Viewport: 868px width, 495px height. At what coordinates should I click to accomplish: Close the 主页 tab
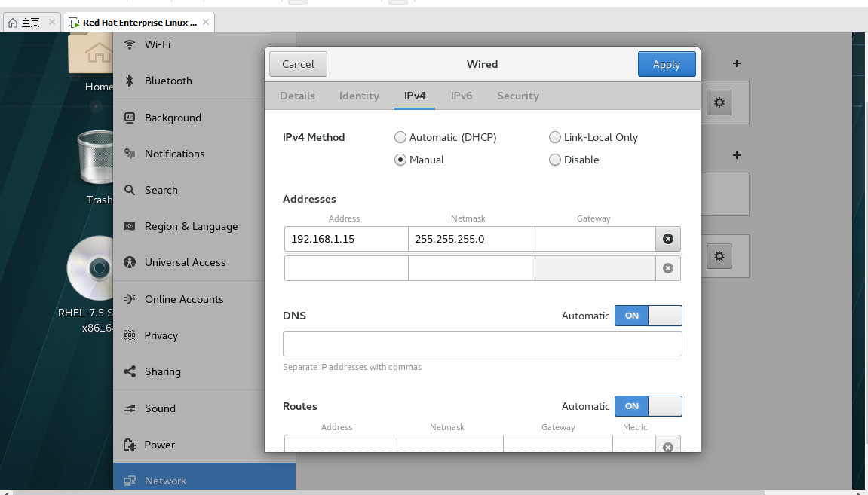point(51,22)
